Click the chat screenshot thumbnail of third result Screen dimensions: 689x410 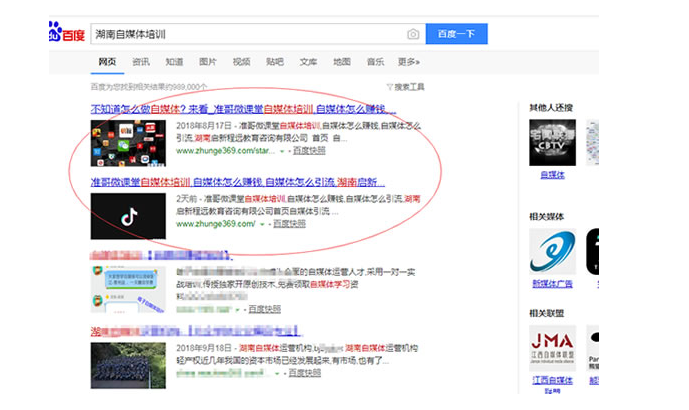tap(128, 289)
